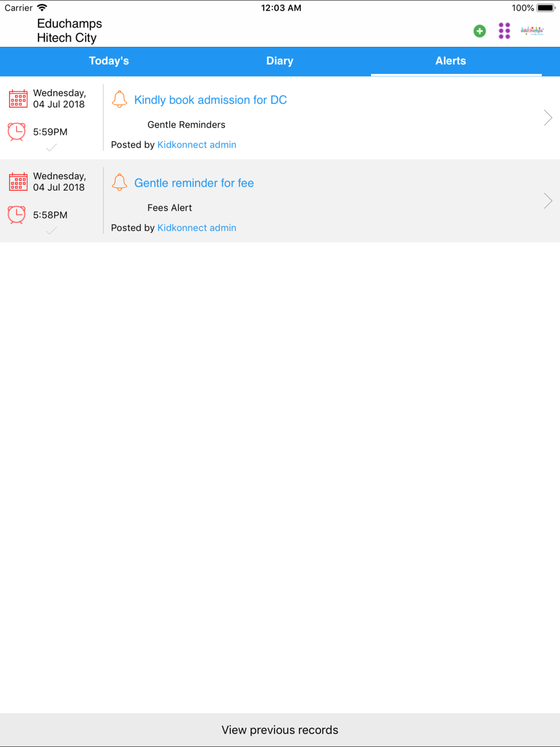The height and width of the screenshot is (747, 560).
Task: Open Kidkonnect admin link in first alert
Action: tap(197, 144)
